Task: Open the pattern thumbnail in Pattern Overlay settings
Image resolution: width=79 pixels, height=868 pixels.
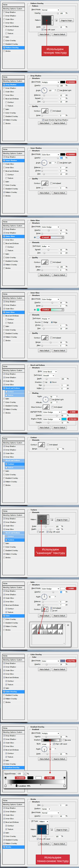Action: click(x=47, y=20)
